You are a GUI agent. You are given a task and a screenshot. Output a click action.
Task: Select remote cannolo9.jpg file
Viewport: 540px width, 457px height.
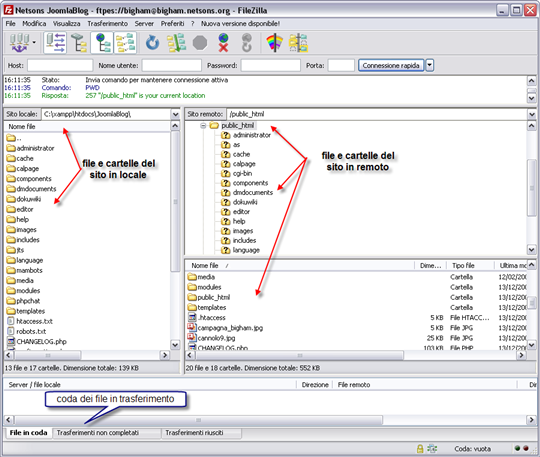(216, 338)
